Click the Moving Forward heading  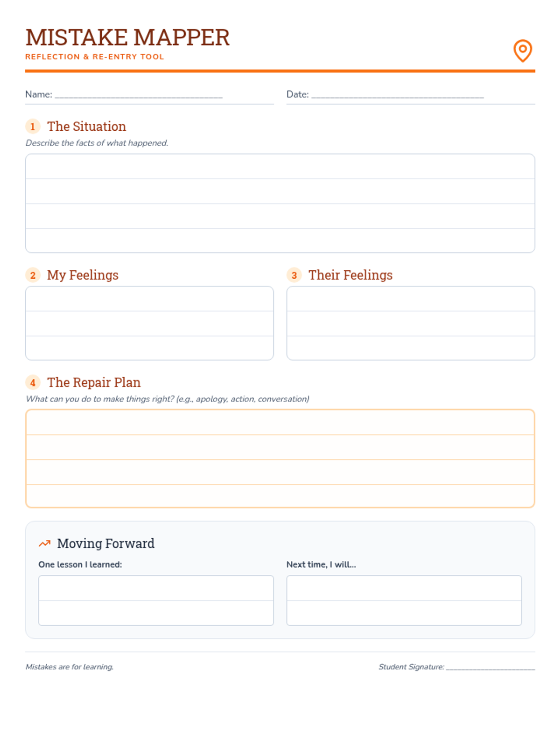coord(105,543)
